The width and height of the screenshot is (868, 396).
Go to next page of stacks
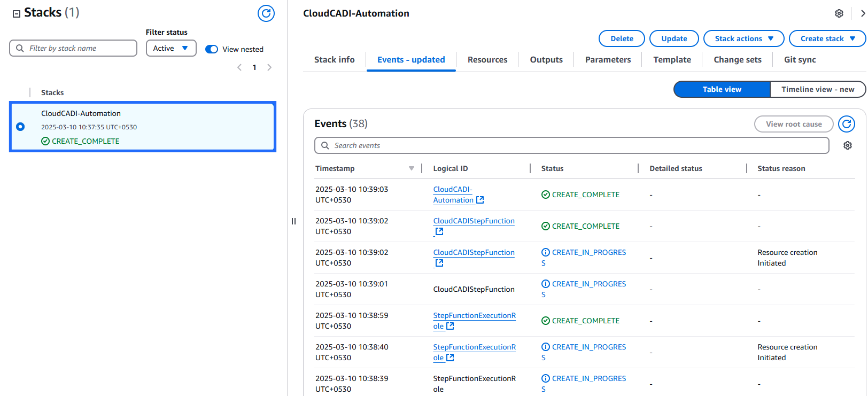[x=269, y=67]
